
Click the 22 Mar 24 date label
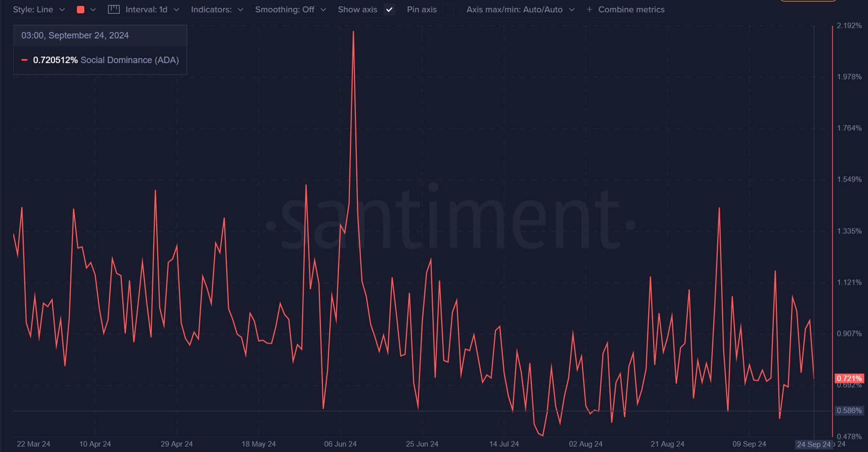pos(34,444)
